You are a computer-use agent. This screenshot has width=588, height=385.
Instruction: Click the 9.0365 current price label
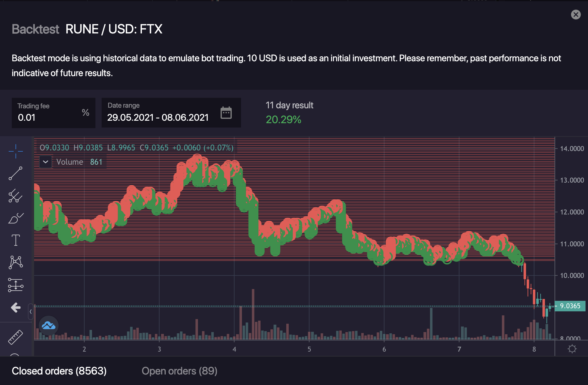(x=570, y=306)
